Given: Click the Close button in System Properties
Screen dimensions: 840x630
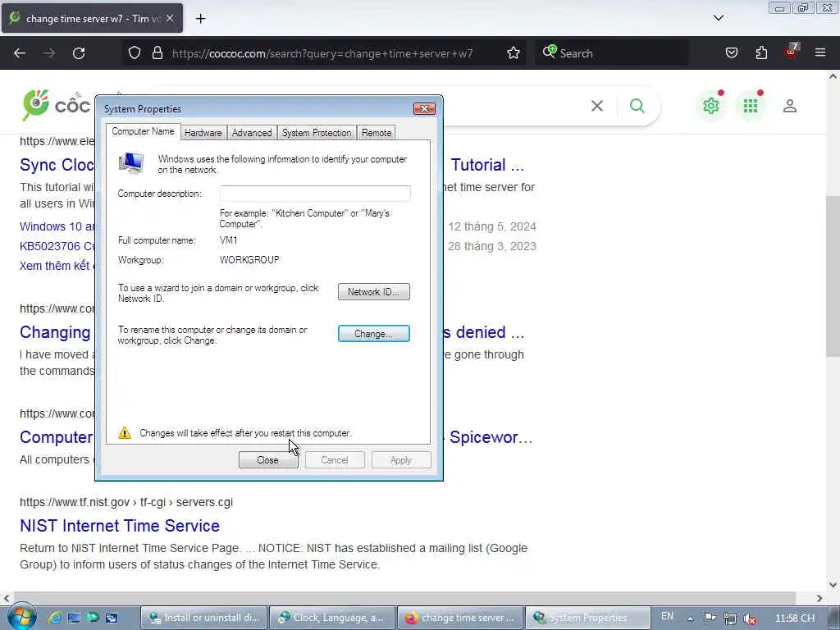Looking at the screenshot, I should tap(268, 459).
